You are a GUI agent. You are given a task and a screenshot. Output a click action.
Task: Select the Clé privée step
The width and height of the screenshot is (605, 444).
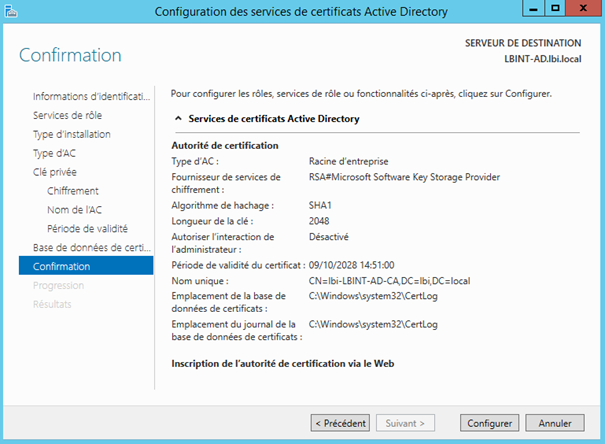[x=55, y=172]
